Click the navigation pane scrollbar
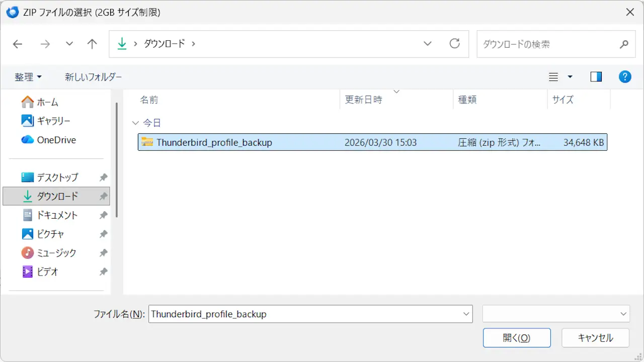Viewport: 644px width, 362px height. pos(117,160)
